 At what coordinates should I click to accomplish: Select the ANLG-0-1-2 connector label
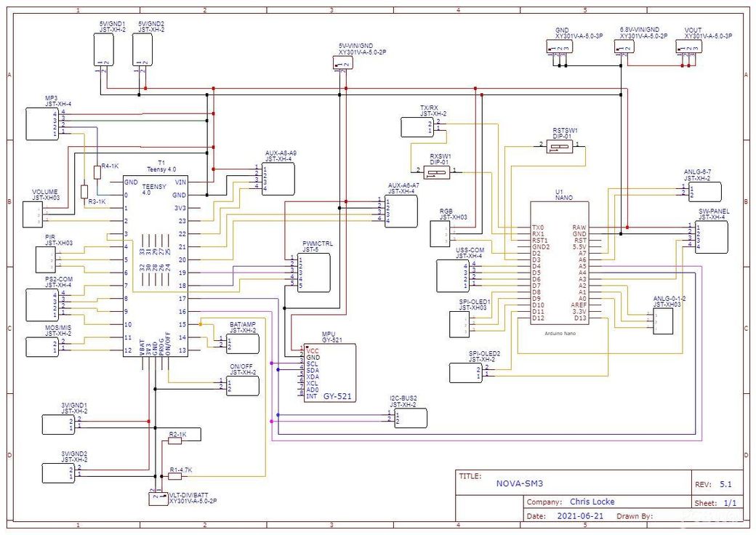click(669, 299)
